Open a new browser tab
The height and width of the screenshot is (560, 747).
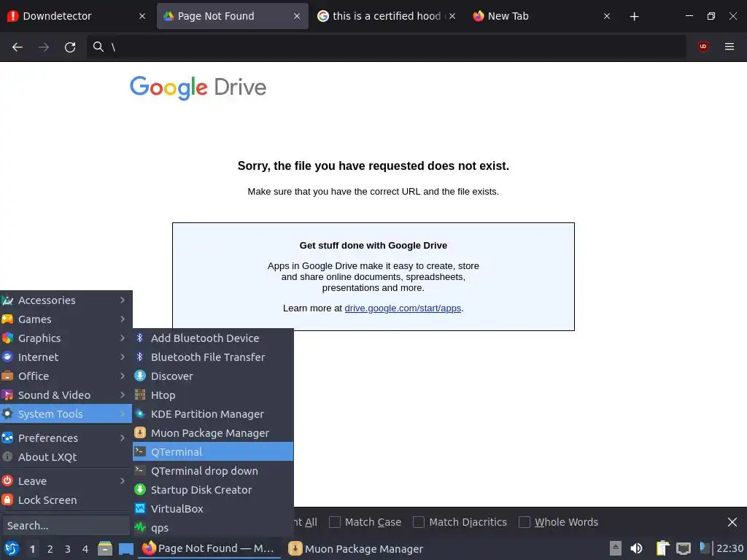click(x=634, y=16)
